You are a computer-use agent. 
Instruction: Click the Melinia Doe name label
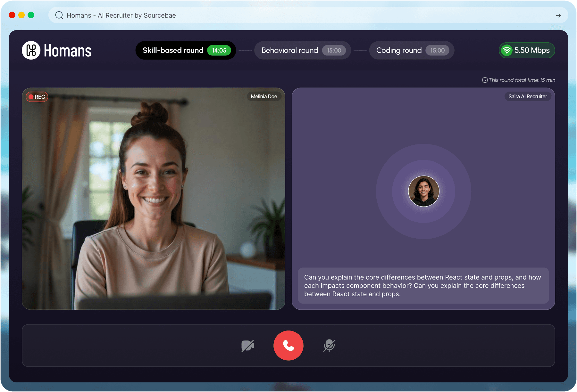pyautogui.click(x=264, y=96)
